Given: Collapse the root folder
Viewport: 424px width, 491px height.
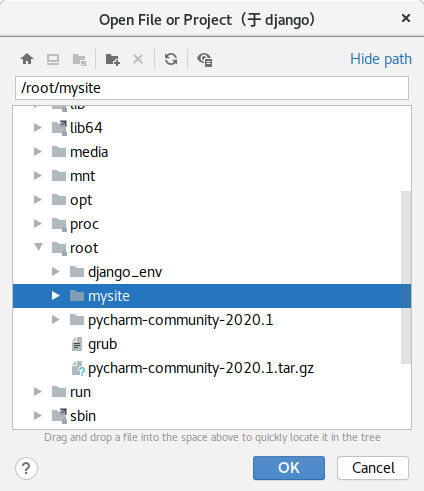Looking at the screenshot, I should [x=38, y=247].
